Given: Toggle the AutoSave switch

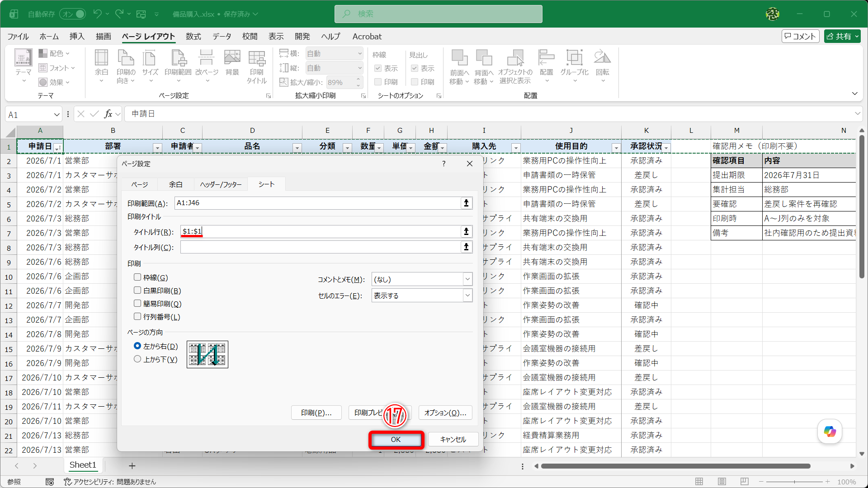Looking at the screenshot, I should (x=72, y=14).
